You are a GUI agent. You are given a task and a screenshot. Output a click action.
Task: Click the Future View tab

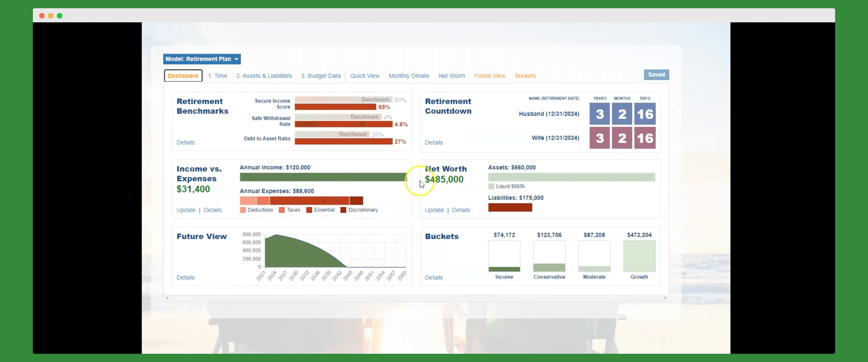pyautogui.click(x=490, y=76)
